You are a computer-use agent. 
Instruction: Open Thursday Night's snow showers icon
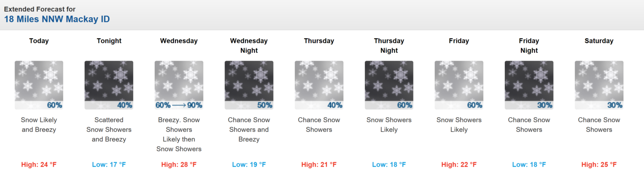tap(389, 85)
